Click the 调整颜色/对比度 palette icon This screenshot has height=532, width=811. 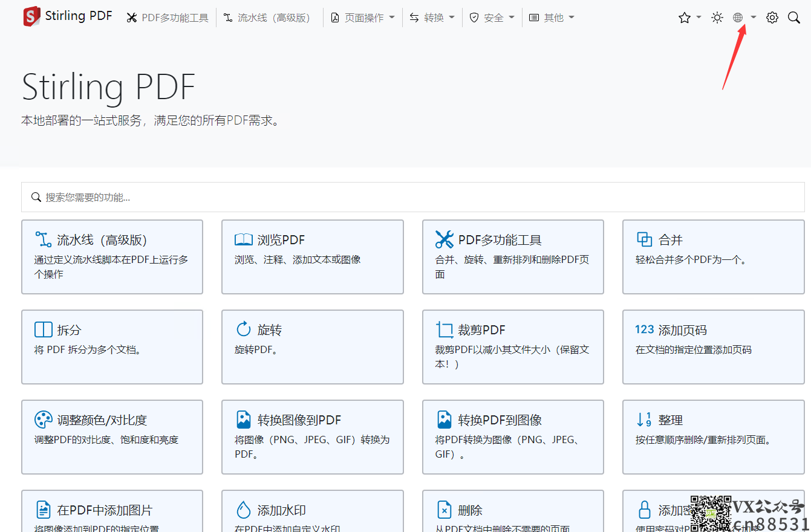pyautogui.click(x=44, y=420)
